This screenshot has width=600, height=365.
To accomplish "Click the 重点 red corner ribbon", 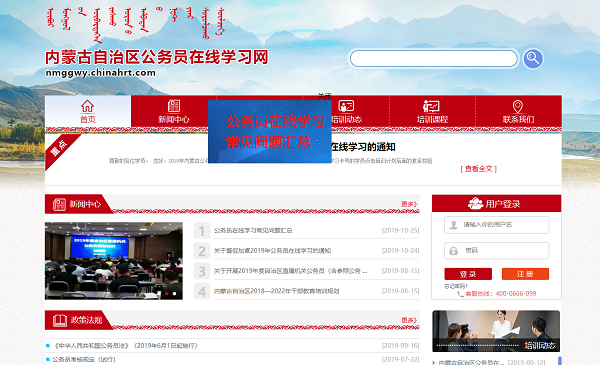I will click(60, 150).
